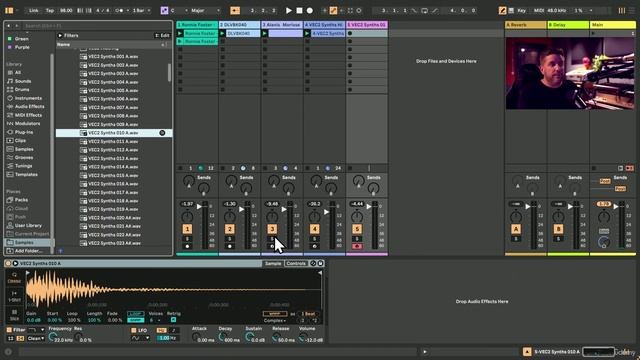Screen dimensions: 640x360
Task: Click the Arrangement Record button
Action: [310, 10]
